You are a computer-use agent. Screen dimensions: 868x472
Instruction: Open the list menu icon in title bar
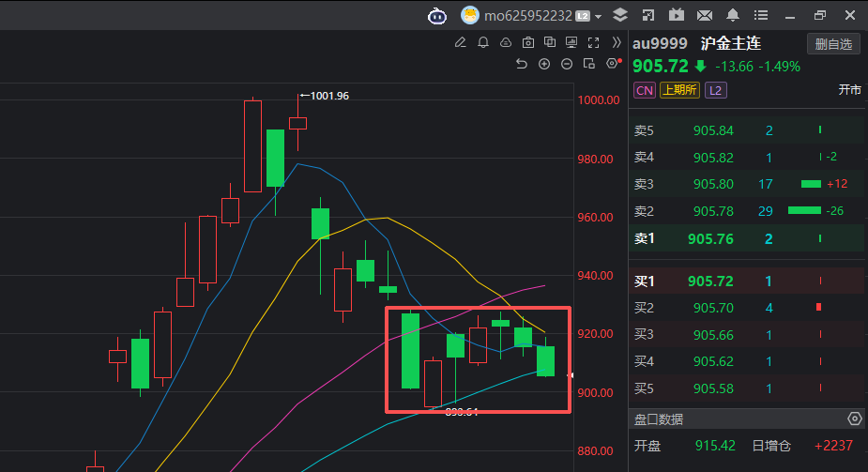pos(761,15)
